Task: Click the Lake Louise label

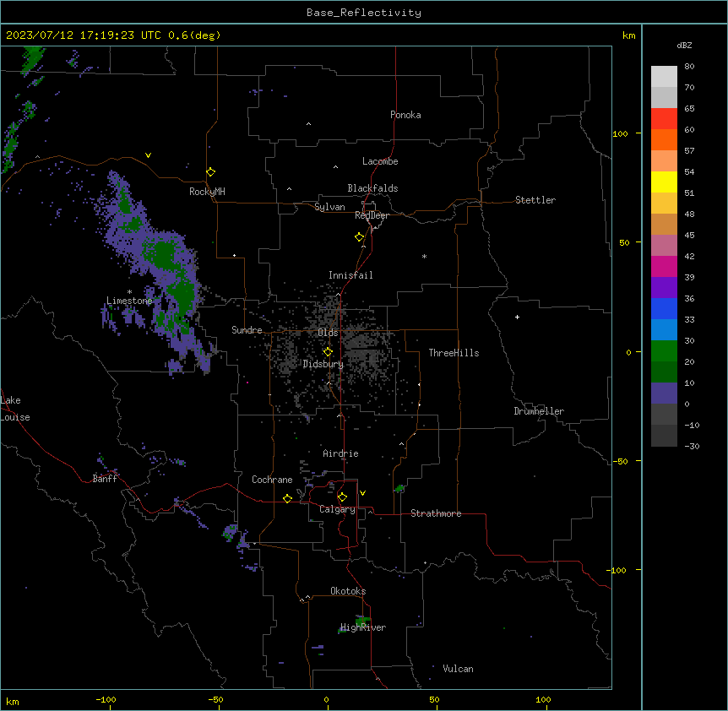Action: coord(15,409)
